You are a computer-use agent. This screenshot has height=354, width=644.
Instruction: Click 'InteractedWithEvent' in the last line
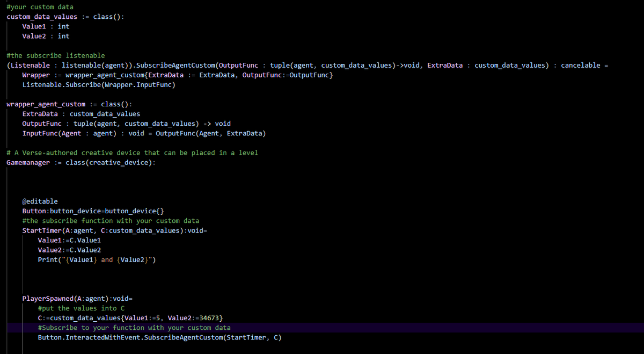tap(103, 337)
